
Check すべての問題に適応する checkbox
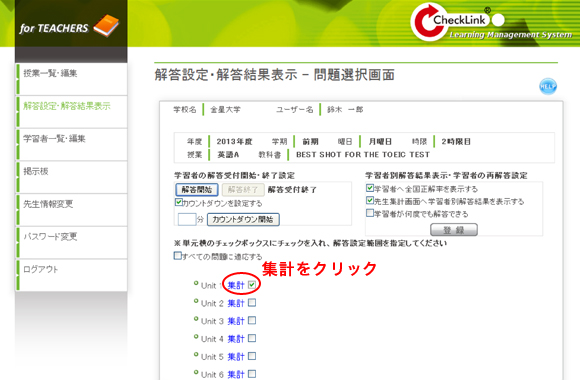(178, 256)
